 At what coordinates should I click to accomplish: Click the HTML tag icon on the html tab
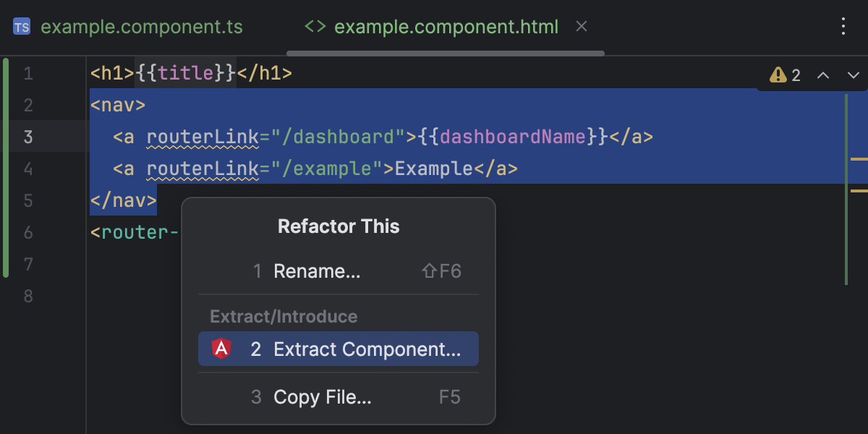[314, 27]
